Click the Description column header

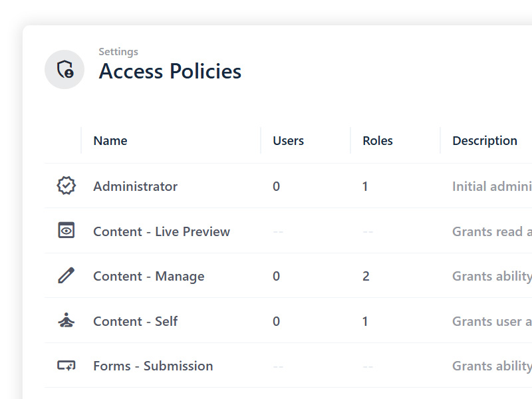[485, 141]
